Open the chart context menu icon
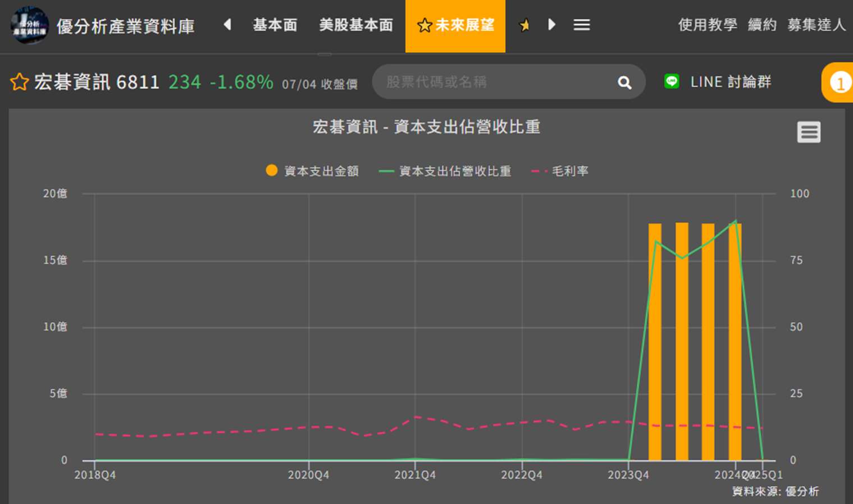 (809, 132)
